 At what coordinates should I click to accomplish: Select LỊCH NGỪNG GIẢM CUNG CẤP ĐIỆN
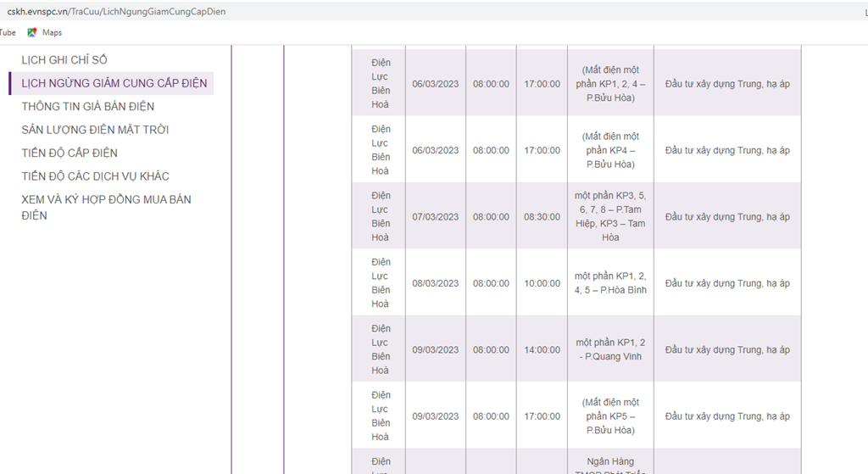(x=114, y=83)
